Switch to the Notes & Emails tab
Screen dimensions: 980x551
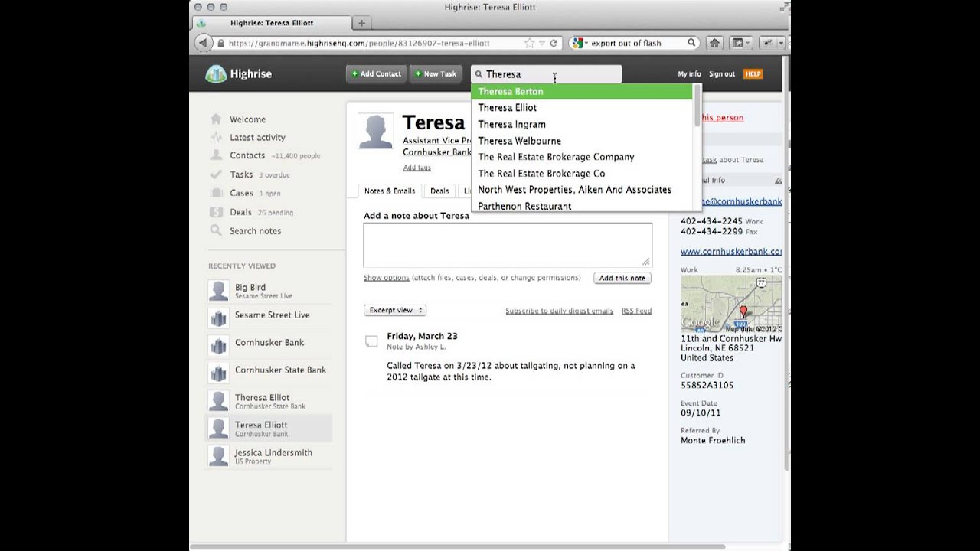coord(390,191)
